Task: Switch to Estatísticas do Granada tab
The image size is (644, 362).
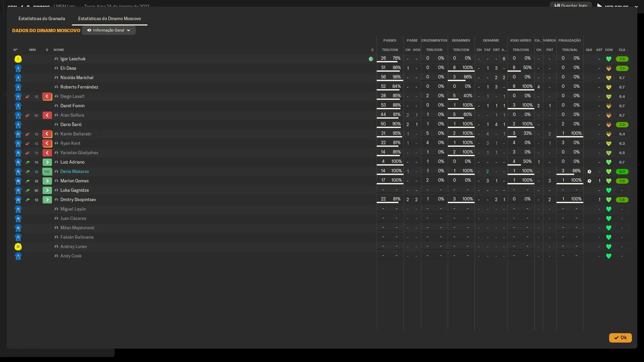Action: click(42, 19)
